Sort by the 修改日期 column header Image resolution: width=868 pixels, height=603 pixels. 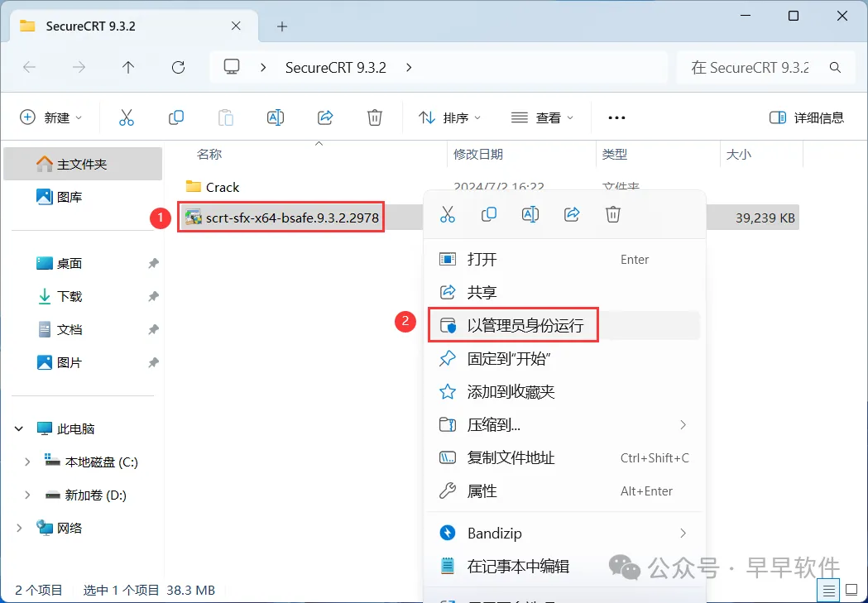[521, 154]
